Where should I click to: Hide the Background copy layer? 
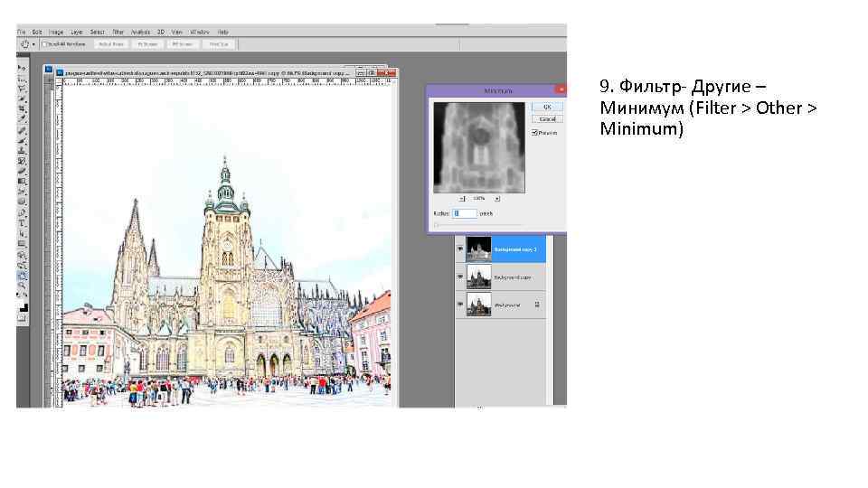[x=460, y=277]
